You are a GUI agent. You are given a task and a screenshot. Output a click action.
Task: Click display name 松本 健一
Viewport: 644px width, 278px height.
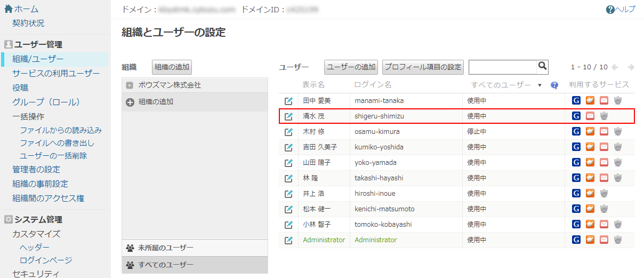tap(317, 209)
